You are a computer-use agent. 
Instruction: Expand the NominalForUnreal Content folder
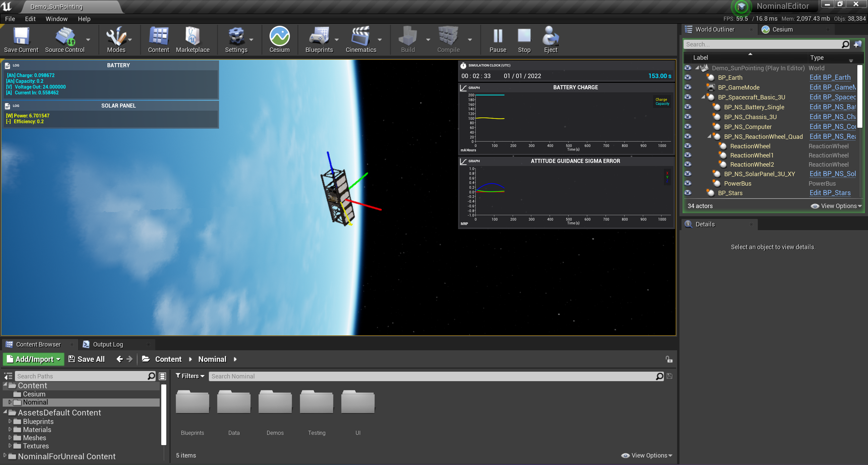[5, 455]
